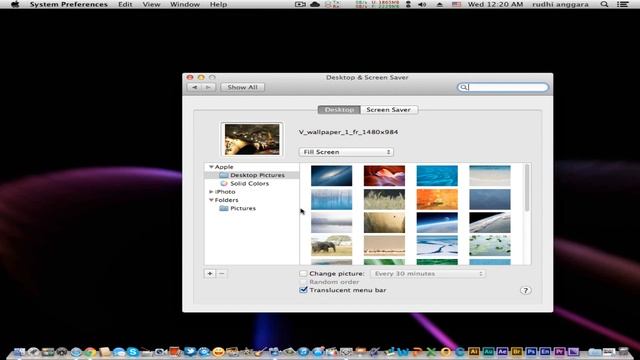Launch Adobe Photoshop (Ps) from the Dock
Screen dimensions: 640x360
pos(531,351)
